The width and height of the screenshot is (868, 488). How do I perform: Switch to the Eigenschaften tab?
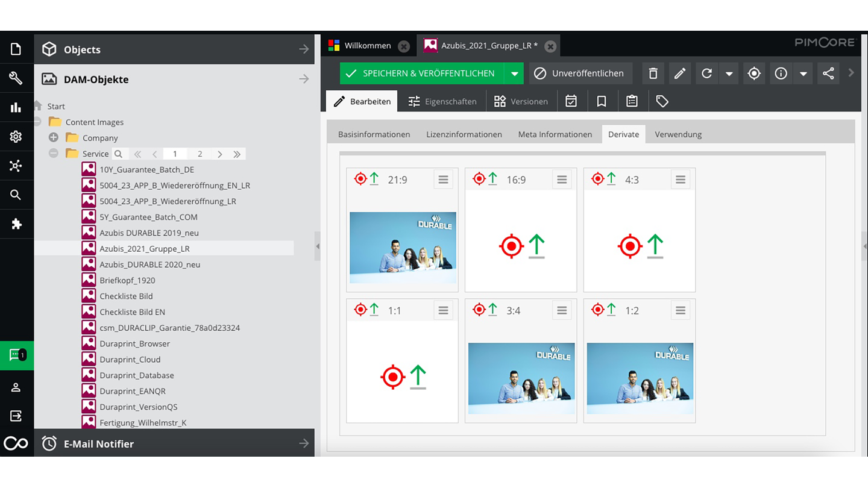(x=442, y=101)
